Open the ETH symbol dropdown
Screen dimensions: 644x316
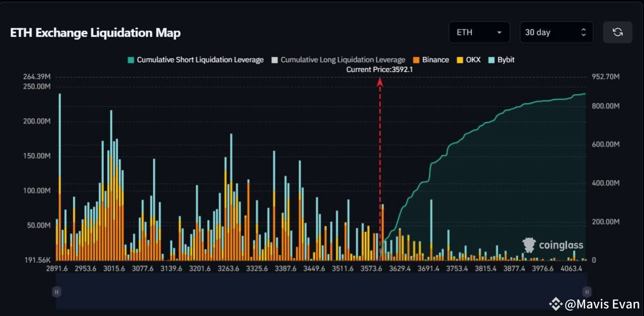[x=479, y=32]
